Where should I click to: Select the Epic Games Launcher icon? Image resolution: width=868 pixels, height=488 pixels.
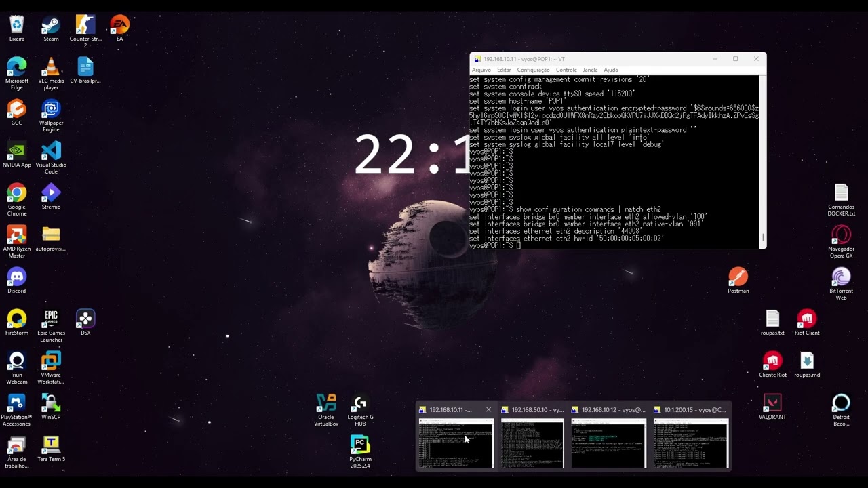[x=51, y=326]
